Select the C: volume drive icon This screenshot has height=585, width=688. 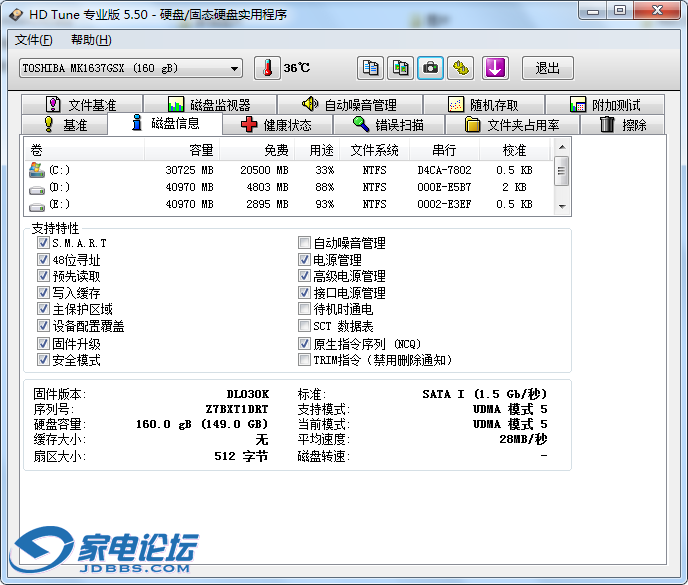(x=37, y=170)
